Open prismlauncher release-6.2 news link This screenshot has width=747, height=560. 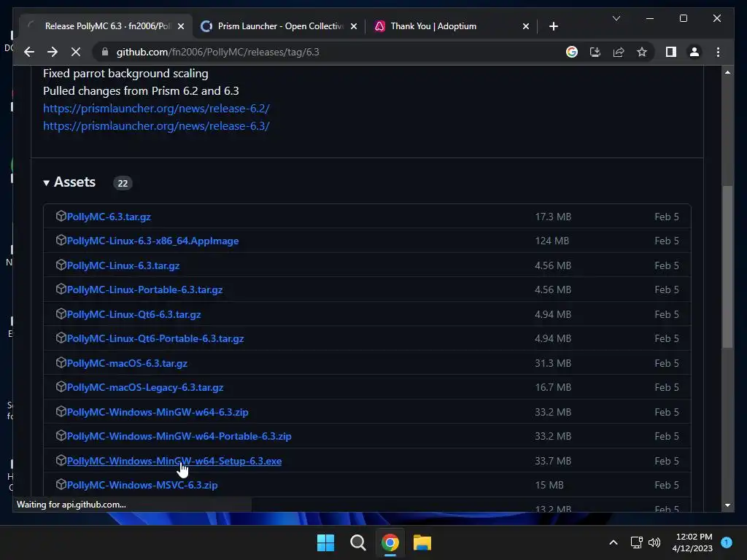click(x=156, y=108)
